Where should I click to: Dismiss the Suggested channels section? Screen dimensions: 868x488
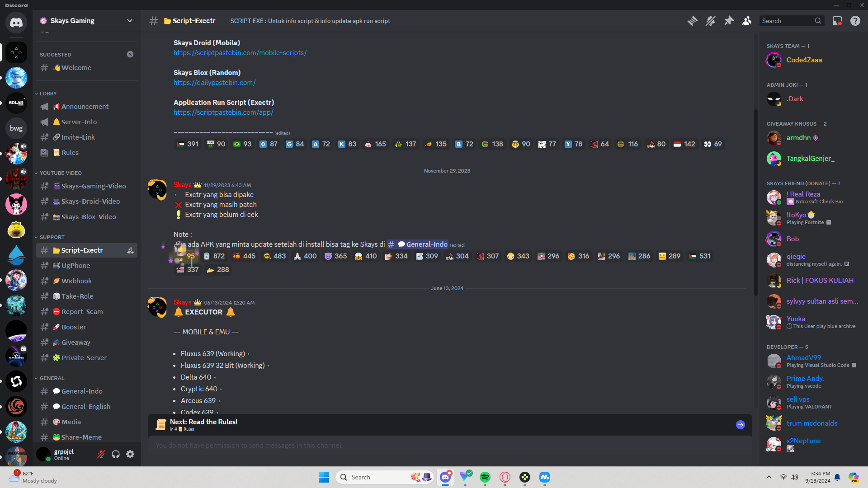tap(130, 54)
